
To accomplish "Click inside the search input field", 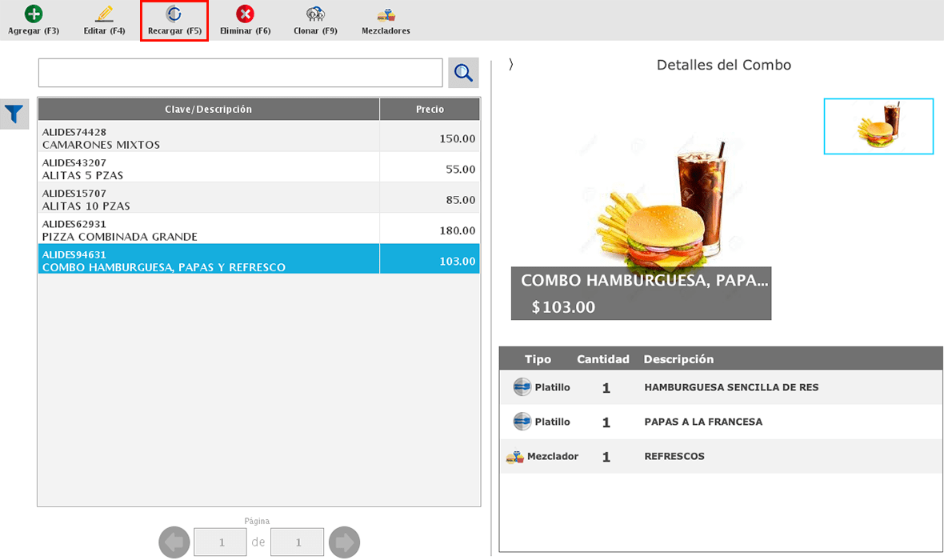I will pyautogui.click(x=240, y=72).
